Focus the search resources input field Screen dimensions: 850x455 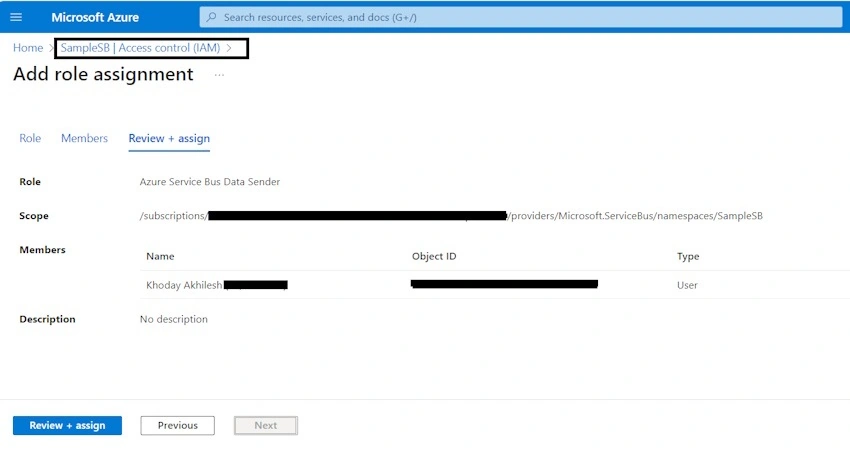(521, 17)
